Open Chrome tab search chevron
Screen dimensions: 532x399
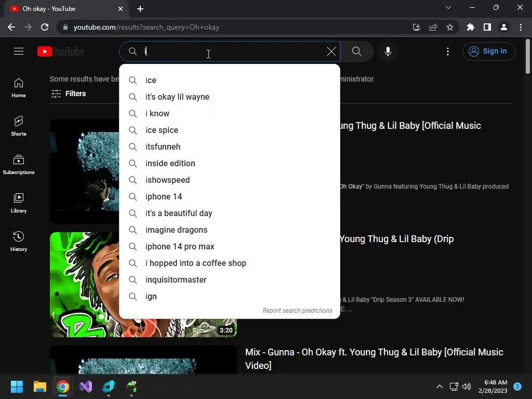point(448,7)
